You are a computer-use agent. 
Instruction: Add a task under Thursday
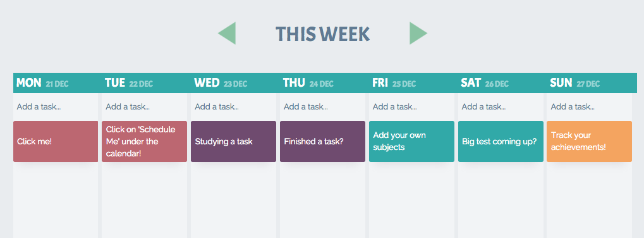[x=322, y=107]
